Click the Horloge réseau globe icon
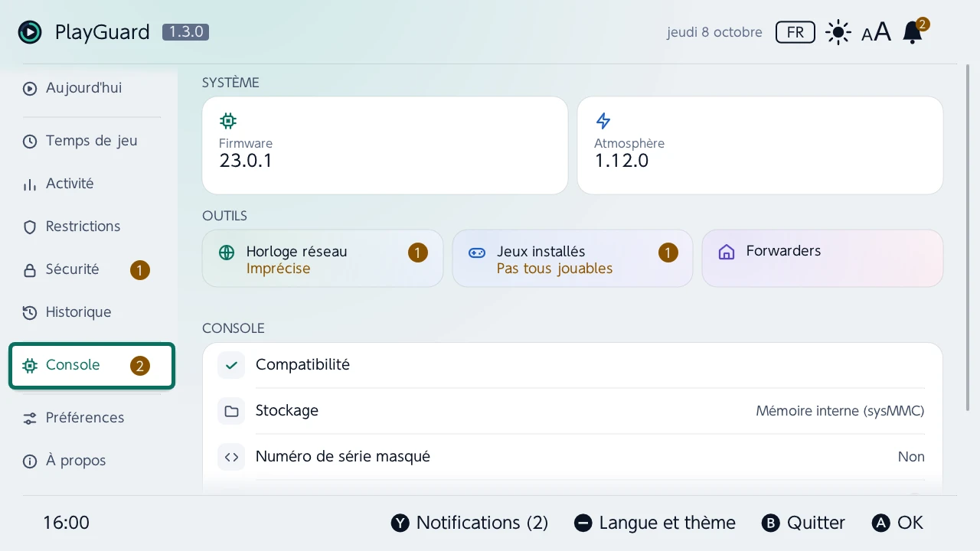This screenshot has height=551, width=980. pos(227,253)
